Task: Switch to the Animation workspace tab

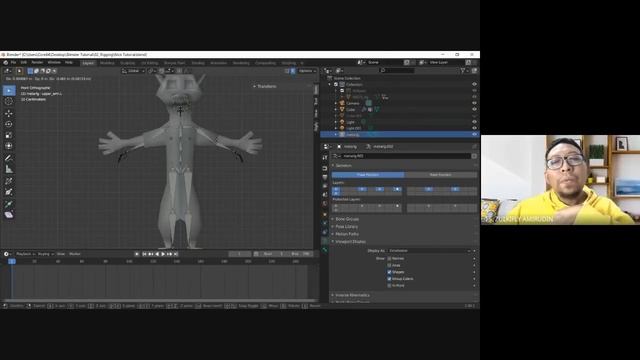Action: [218, 63]
